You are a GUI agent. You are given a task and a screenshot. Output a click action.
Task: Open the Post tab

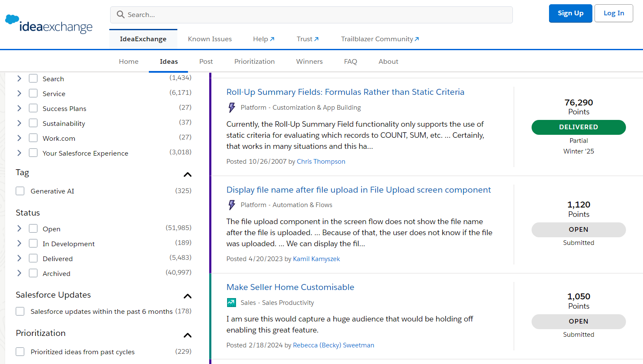206,62
